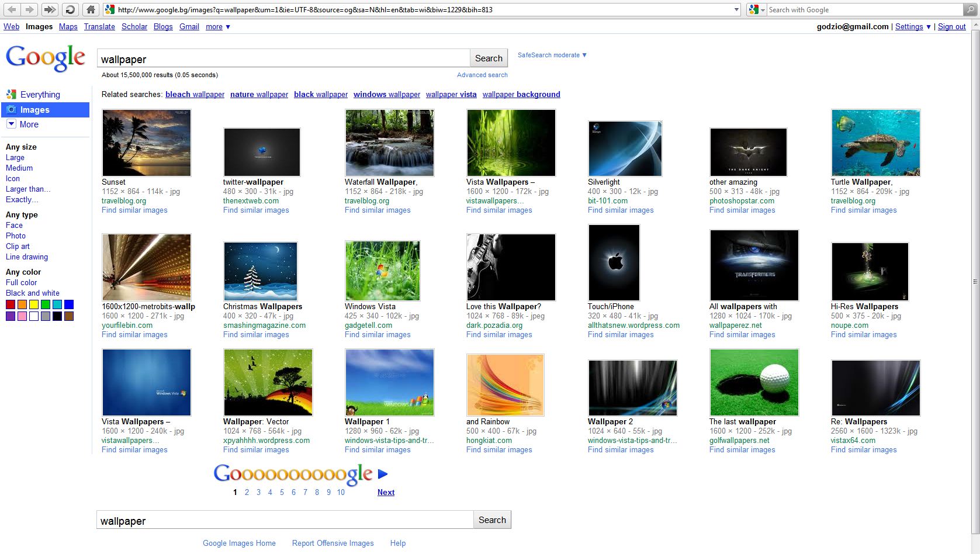
Task: Go to the browser home page
Action: (x=90, y=9)
